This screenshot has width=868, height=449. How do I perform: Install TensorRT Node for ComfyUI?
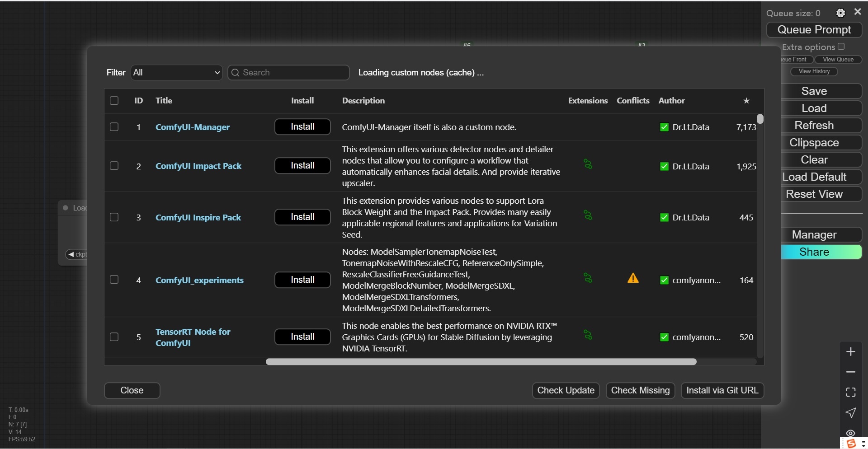tap(302, 337)
